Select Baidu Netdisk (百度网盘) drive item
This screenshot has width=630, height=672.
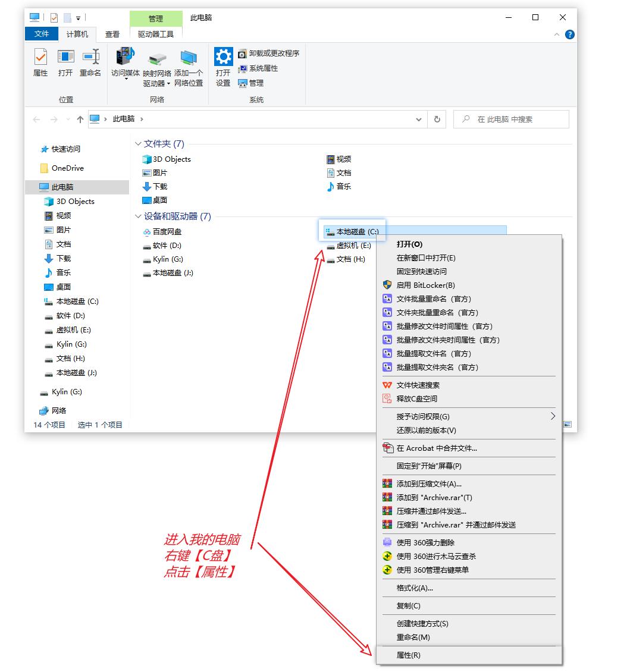click(x=167, y=232)
